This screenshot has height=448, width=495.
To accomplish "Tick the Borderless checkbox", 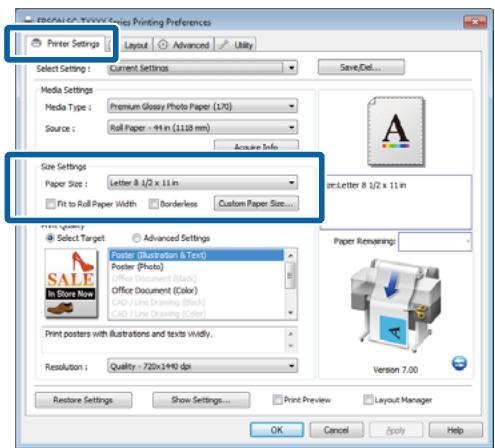I will pyautogui.click(x=153, y=204).
